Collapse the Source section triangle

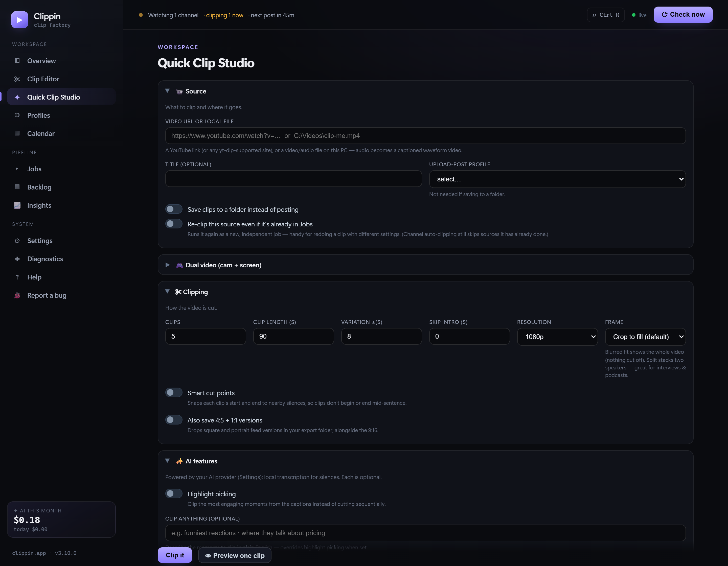click(167, 91)
